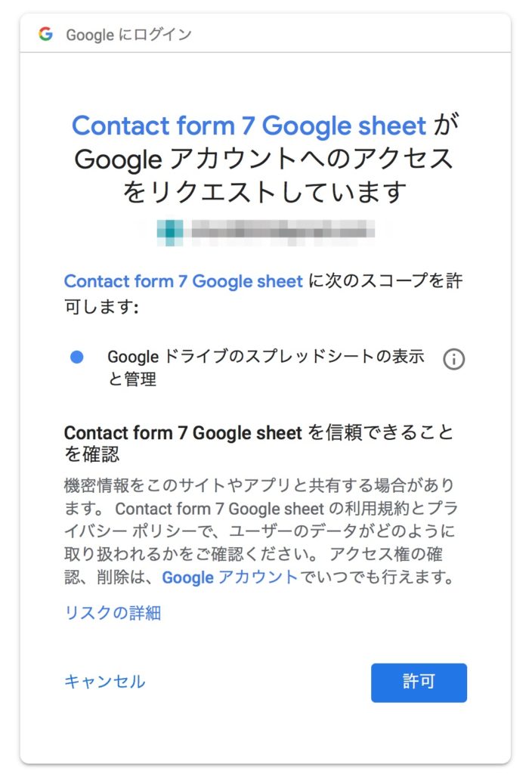Screen dimensions: 532x774
Task: Click the をリクエストしています heading line
Action: (x=264, y=192)
